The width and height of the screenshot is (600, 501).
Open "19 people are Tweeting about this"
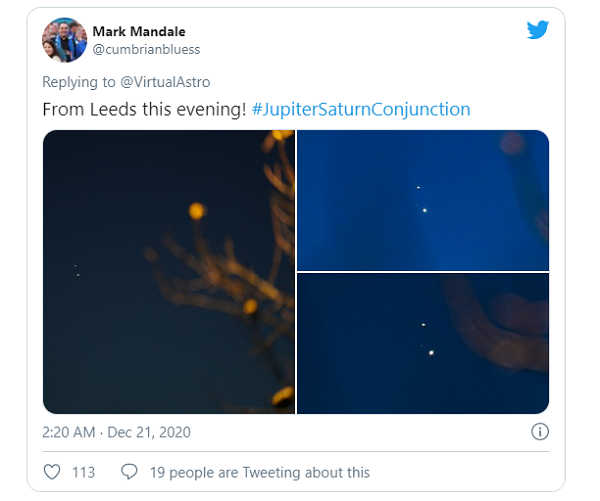click(x=259, y=472)
